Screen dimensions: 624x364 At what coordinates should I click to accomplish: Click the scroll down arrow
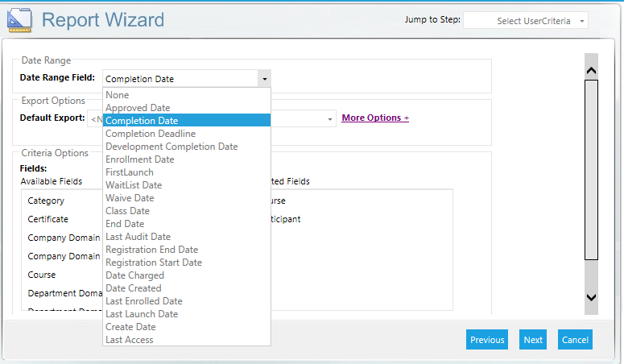pos(591,297)
